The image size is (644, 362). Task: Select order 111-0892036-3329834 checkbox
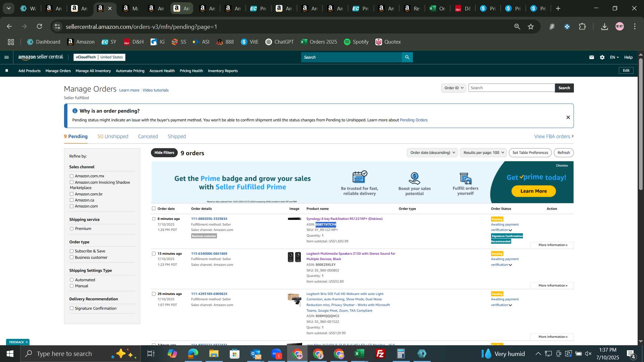pos(154,219)
